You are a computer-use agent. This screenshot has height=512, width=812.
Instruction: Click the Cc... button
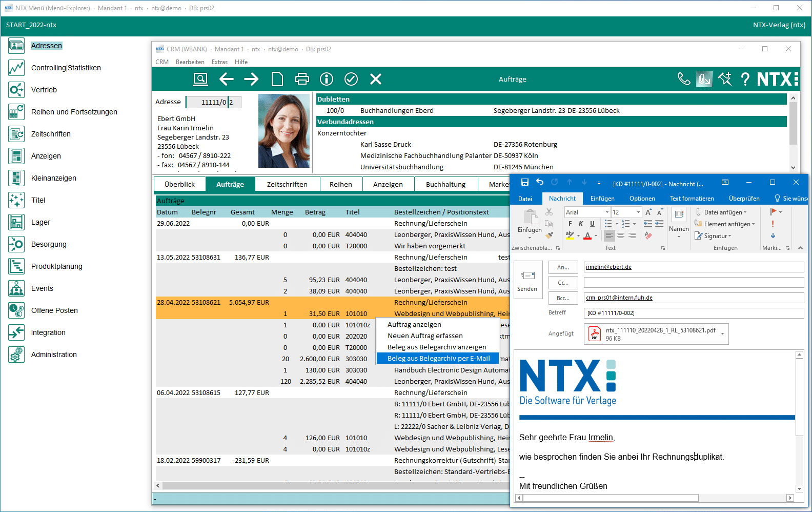pyautogui.click(x=563, y=283)
